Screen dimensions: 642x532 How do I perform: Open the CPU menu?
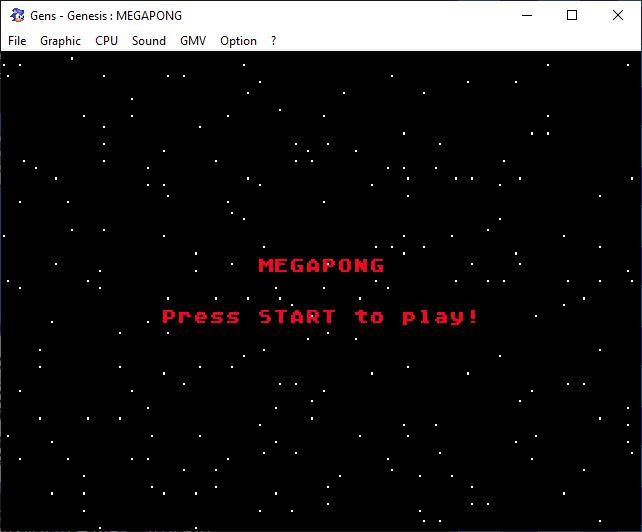click(106, 41)
